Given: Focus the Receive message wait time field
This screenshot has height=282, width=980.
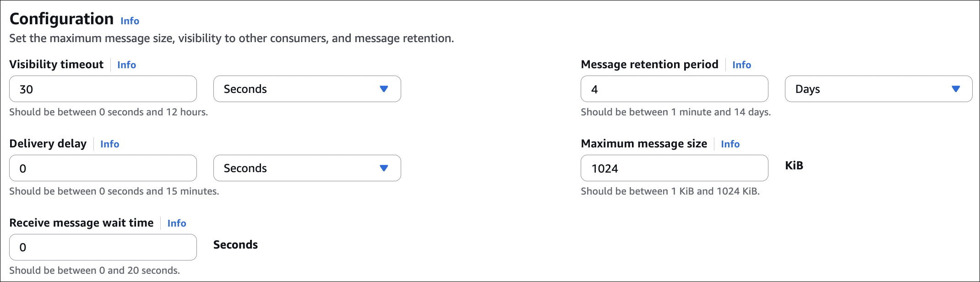Looking at the screenshot, I should pyautogui.click(x=103, y=247).
